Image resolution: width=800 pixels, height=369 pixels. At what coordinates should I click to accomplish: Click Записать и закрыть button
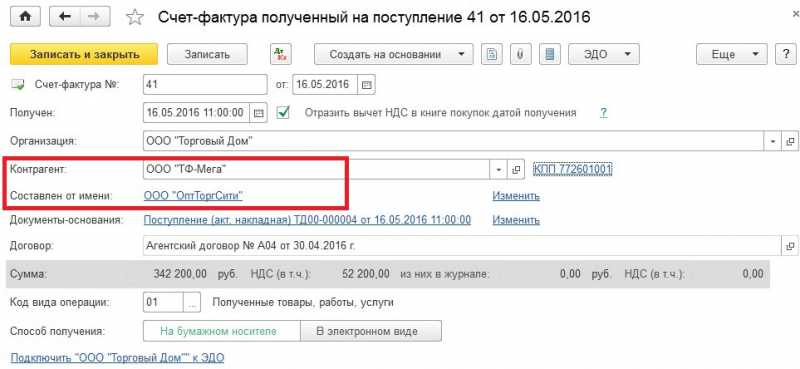click(84, 54)
